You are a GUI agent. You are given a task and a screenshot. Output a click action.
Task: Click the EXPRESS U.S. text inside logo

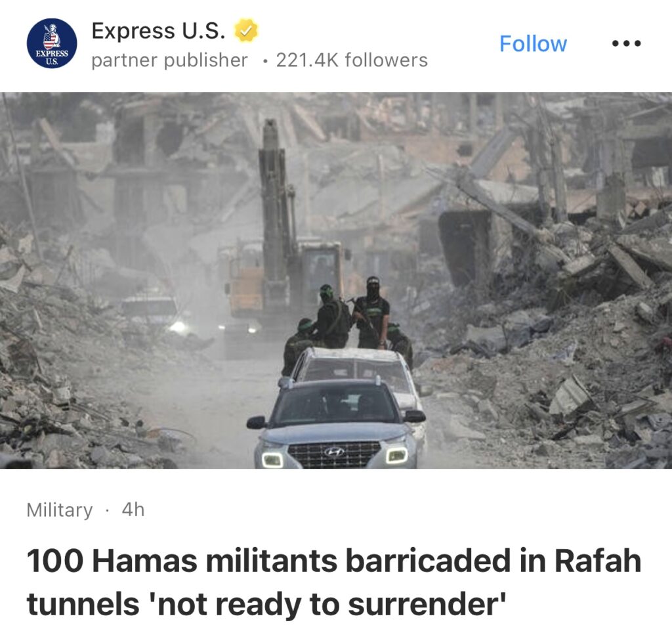coord(52,57)
